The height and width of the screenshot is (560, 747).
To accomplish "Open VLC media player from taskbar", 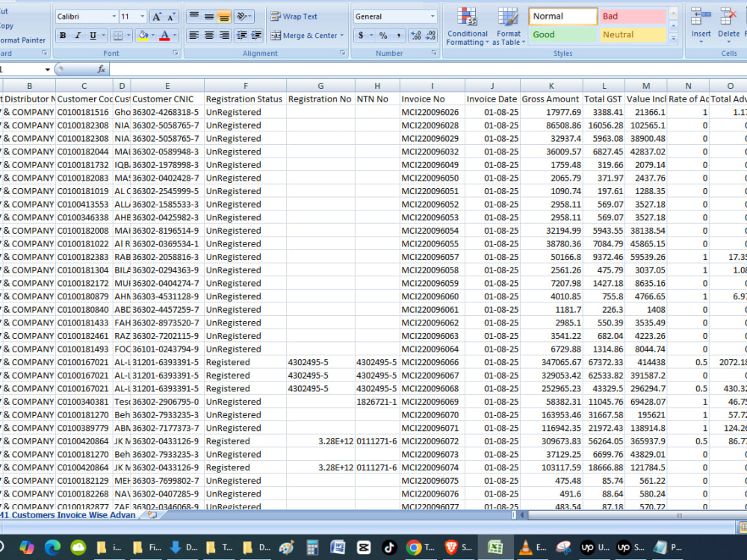I will pos(533,547).
